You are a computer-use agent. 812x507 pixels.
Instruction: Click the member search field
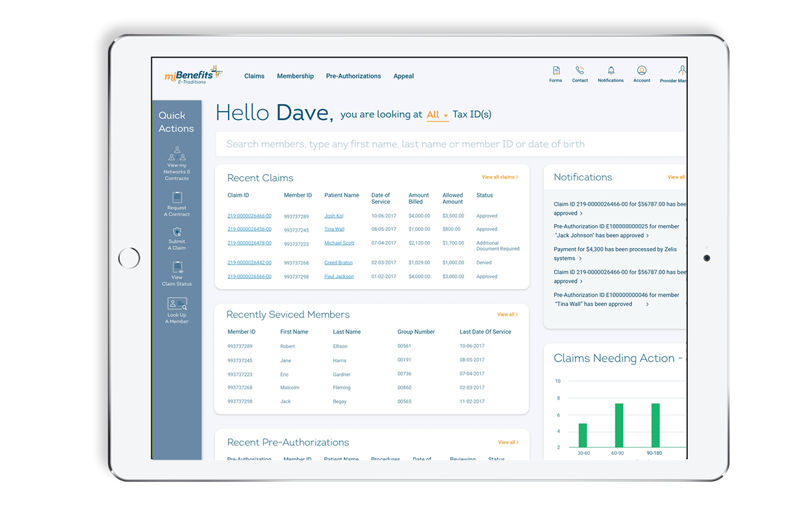(451, 144)
